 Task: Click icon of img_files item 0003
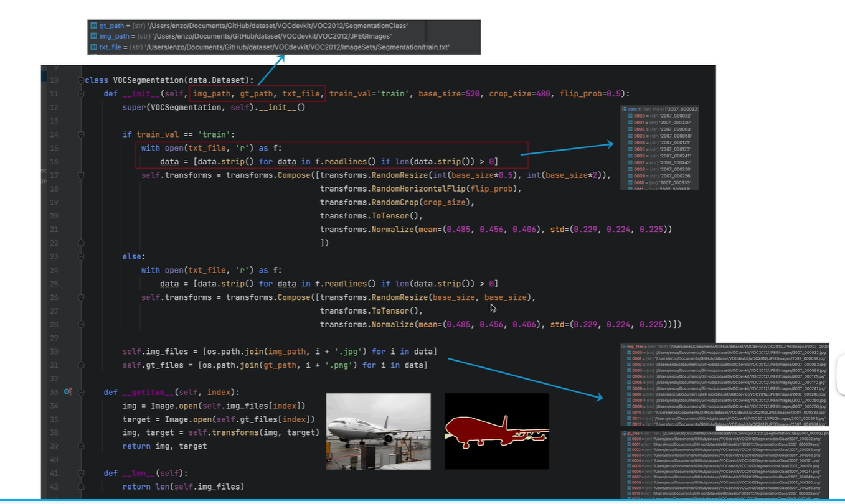[629, 370]
